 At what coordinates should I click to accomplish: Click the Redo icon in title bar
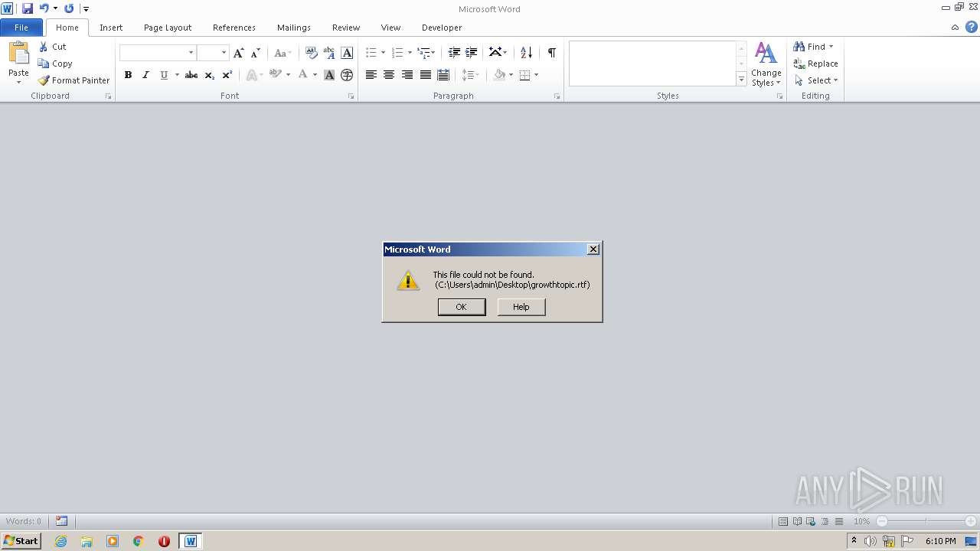[x=69, y=8]
